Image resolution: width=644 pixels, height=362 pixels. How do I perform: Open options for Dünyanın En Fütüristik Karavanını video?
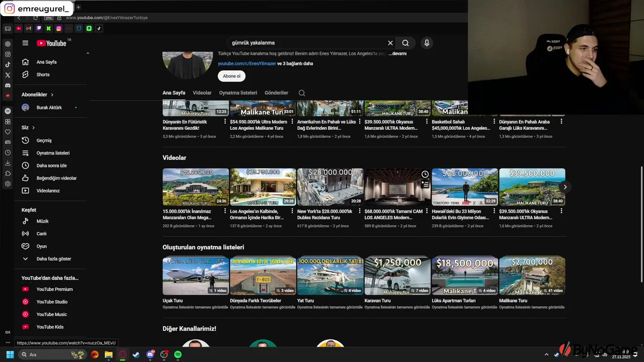(x=225, y=121)
